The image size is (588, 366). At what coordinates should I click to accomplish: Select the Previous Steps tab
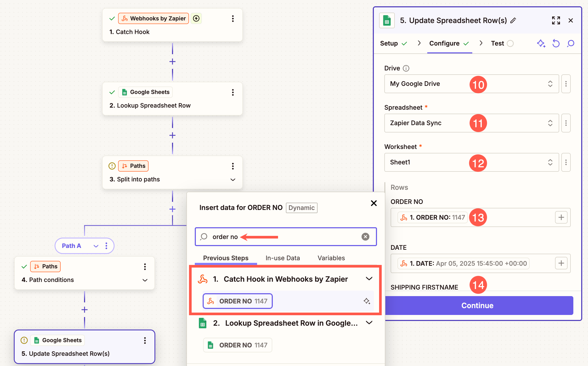click(226, 258)
